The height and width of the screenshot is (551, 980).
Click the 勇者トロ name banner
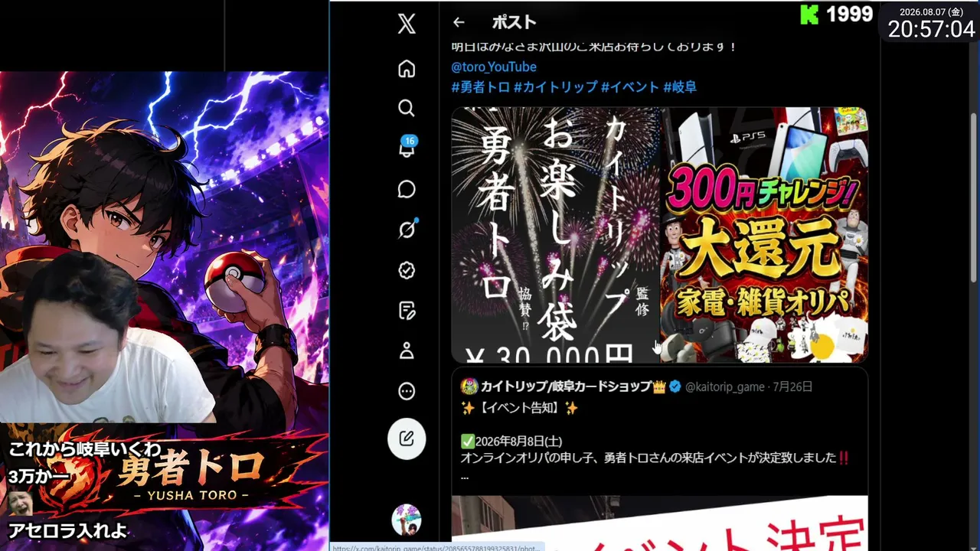pyautogui.click(x=184, y=472)
